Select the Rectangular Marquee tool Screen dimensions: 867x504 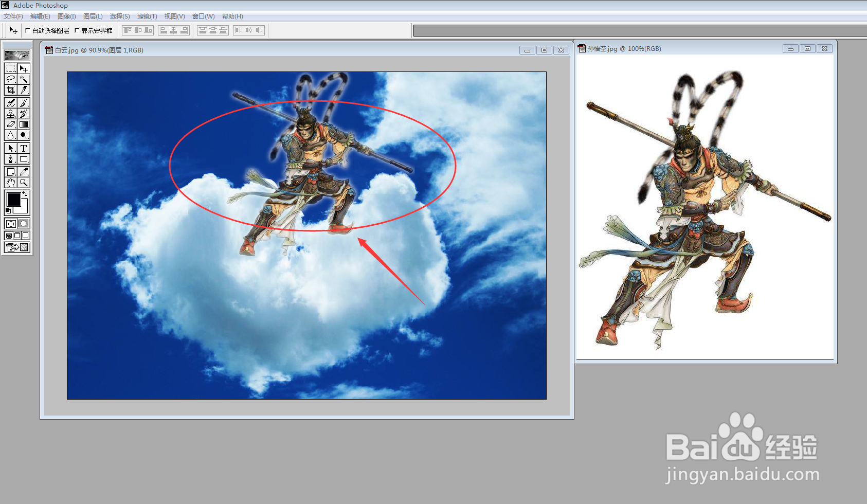click(x=10, y=68)
